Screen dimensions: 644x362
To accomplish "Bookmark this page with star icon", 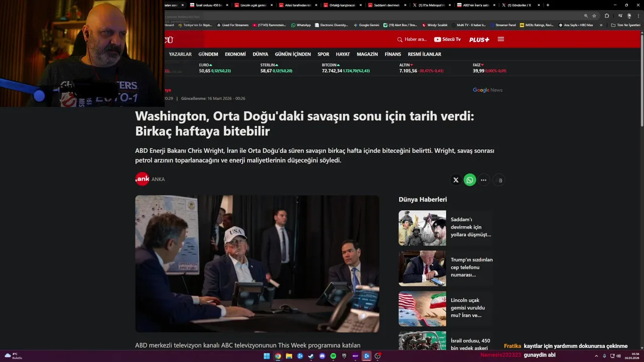I will click(594, 16).
